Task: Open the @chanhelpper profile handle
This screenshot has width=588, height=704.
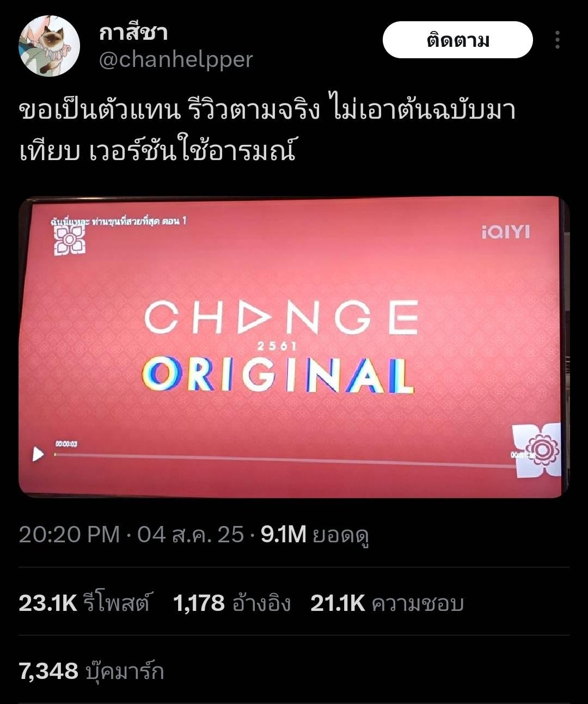Action: coord(176,59)
